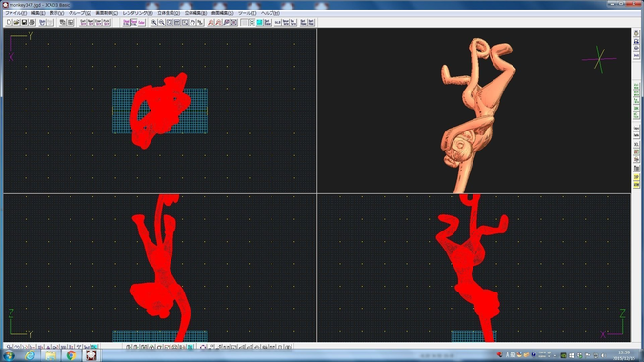Open the 曲面編集(S) menu

(222, 13)
